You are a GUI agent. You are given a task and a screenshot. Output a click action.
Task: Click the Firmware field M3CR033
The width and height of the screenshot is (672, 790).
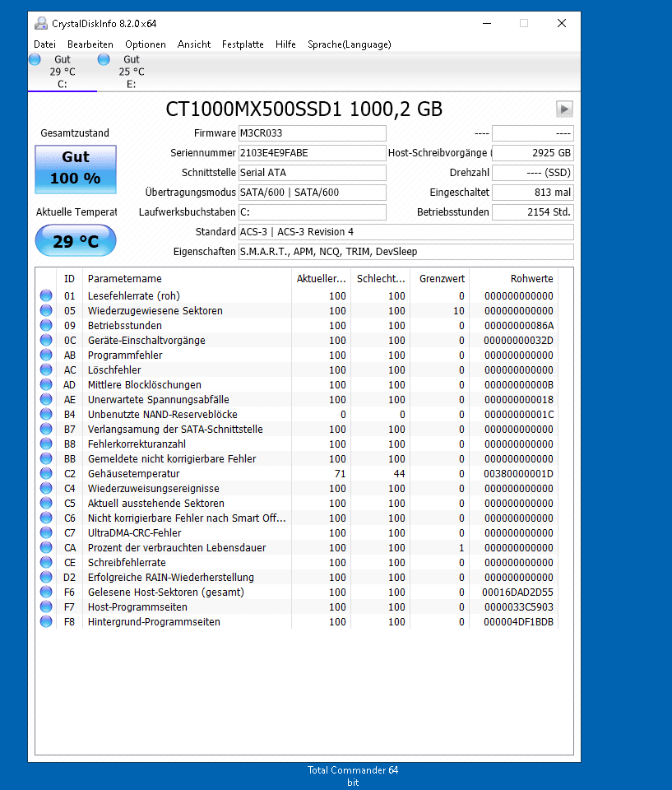(x=313, y=133)
